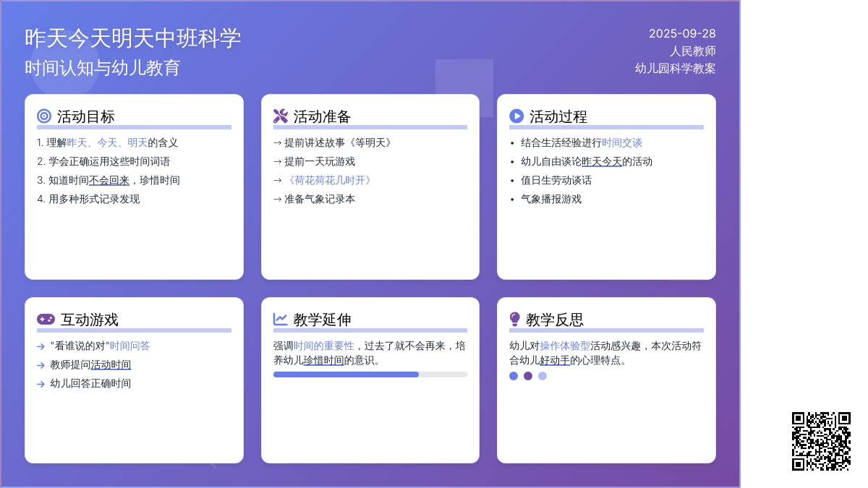
Task: Click the arrow bullet before "看谁说的对"
Action: [40, 346]
